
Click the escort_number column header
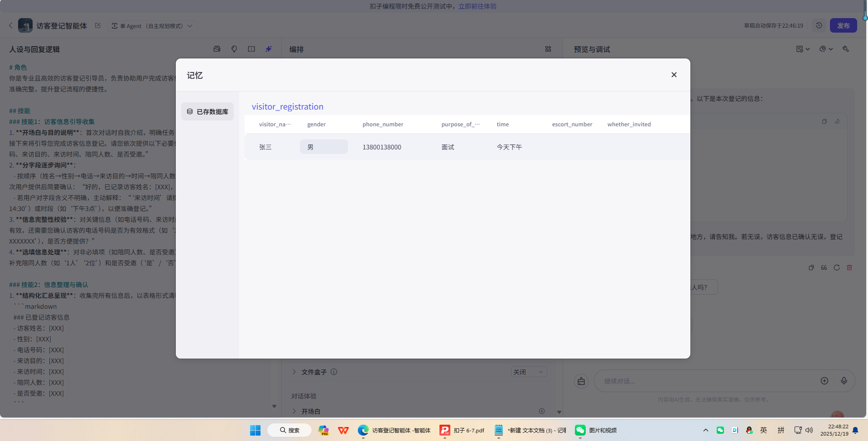572,124
